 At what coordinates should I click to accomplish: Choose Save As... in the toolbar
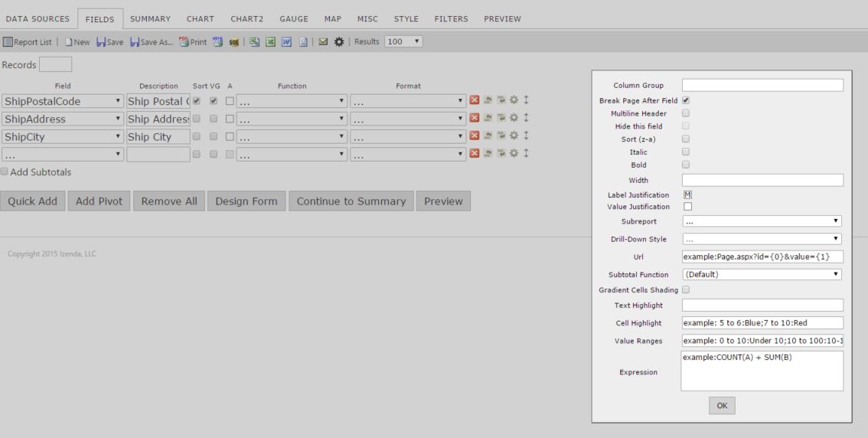pos(152,42)
